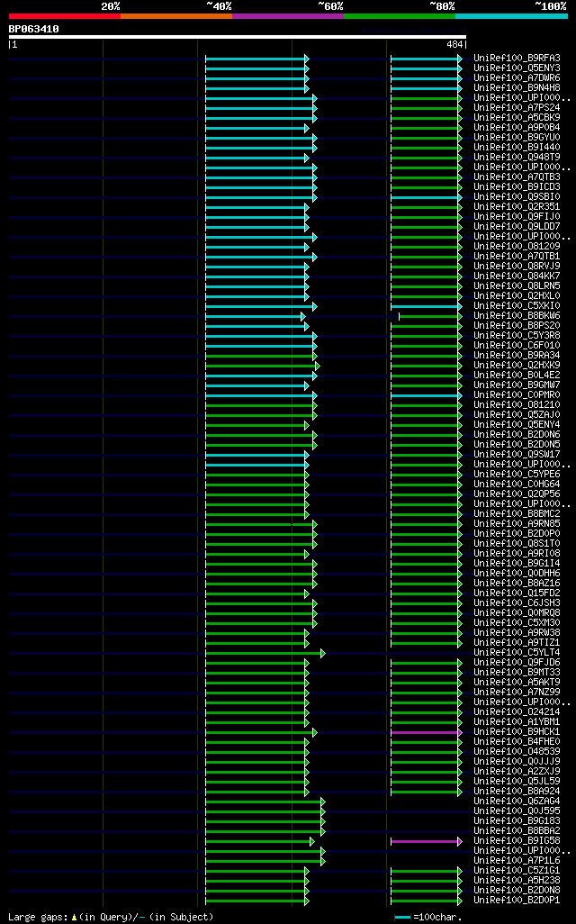
Task: Open UniRef100_Q8LRN5 label
Action: pos(517,285)
